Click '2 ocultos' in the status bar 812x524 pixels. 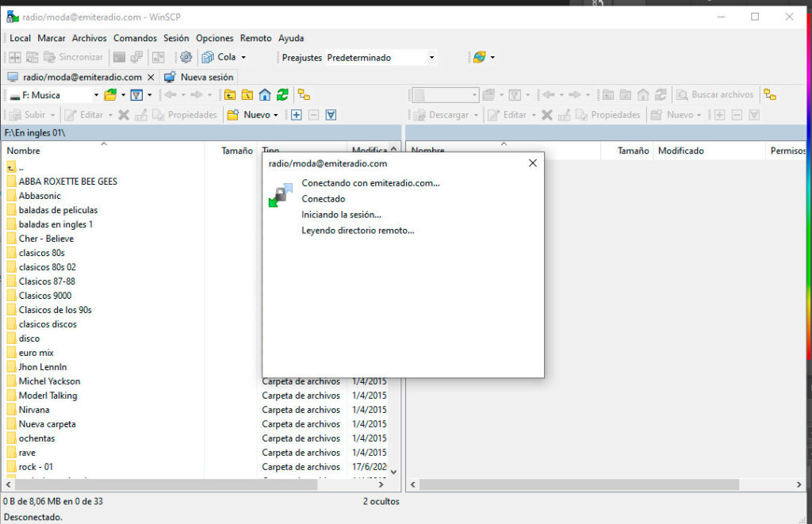point(381,501)
